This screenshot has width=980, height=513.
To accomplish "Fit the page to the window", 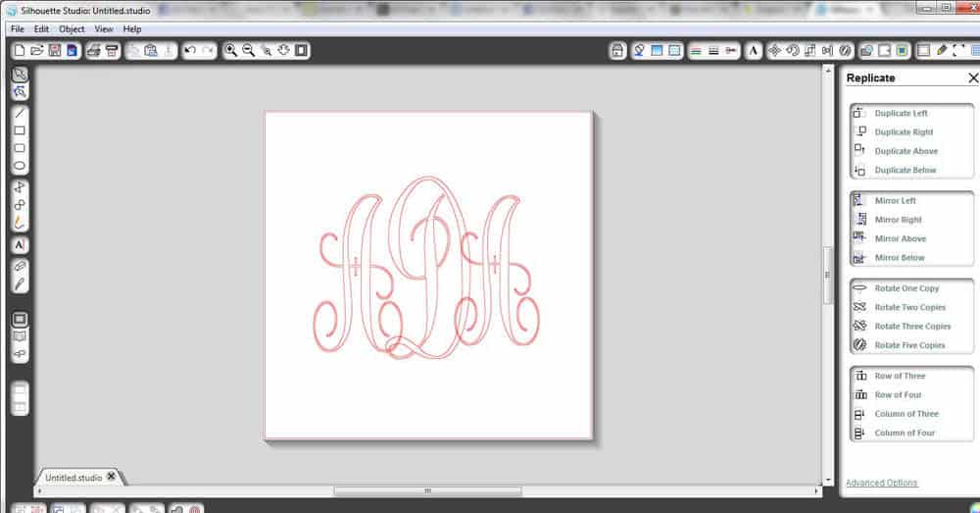I will click(x=301, y=50).
